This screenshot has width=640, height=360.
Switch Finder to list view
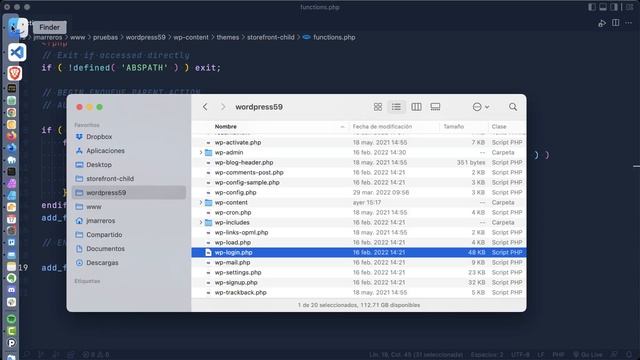[x=396, y=107]
